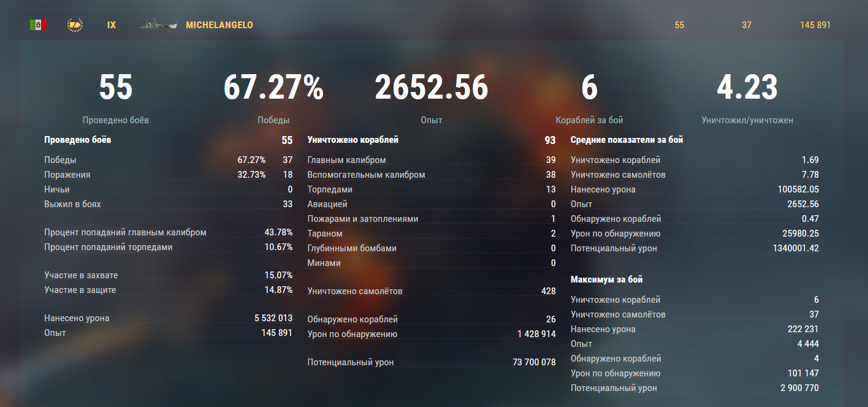Click the 'Средние показатели за бой' heading

click(626, 140)
